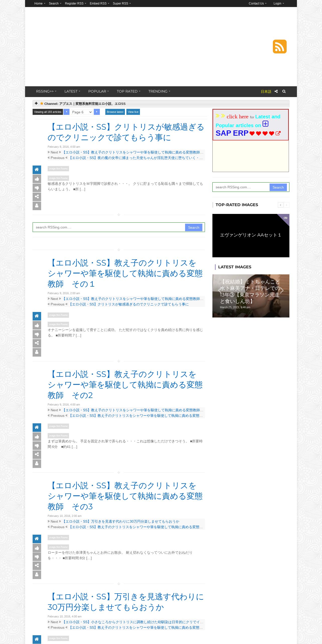The image size is (322, 644).
Task: Share the February 9 2:00 am article
Action: coord(37,343)
